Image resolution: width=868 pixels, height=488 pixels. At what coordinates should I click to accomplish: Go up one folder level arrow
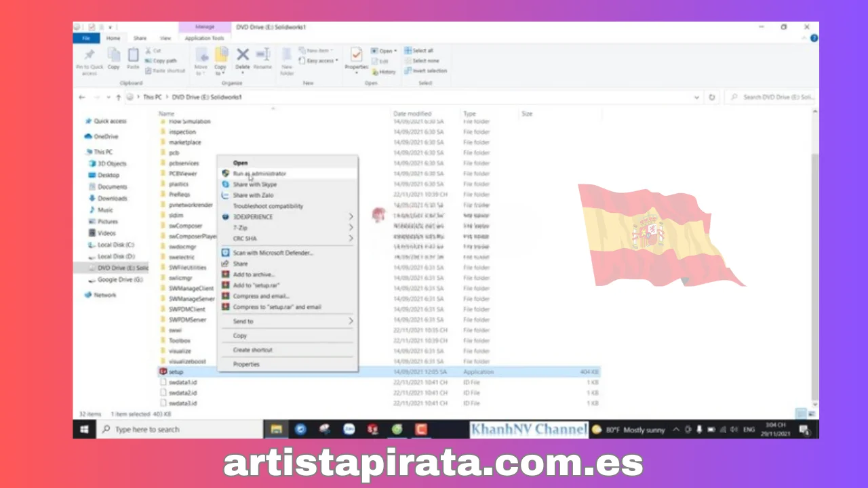(x=118, y=97)
